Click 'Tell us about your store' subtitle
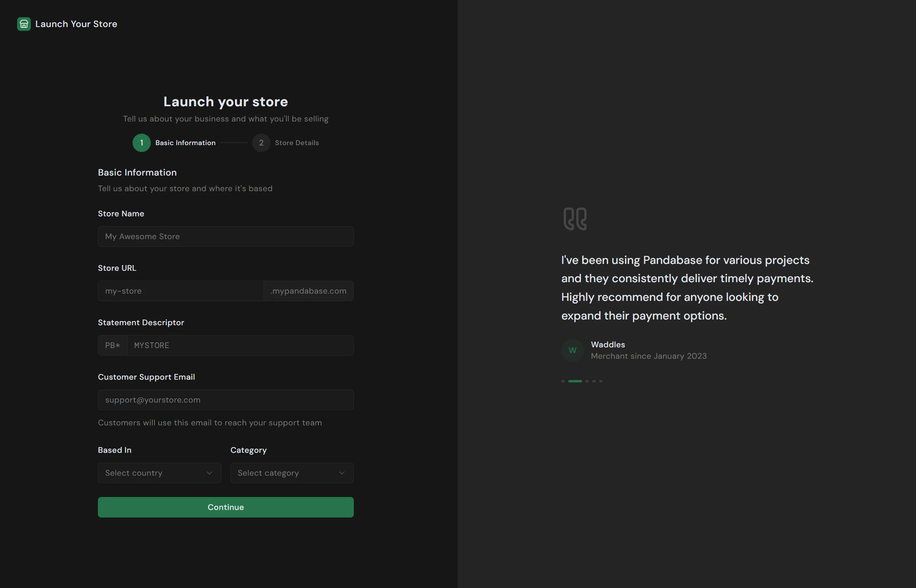This screenshot has height=588, width=916. pyautogui.click(x=185, y=189)
